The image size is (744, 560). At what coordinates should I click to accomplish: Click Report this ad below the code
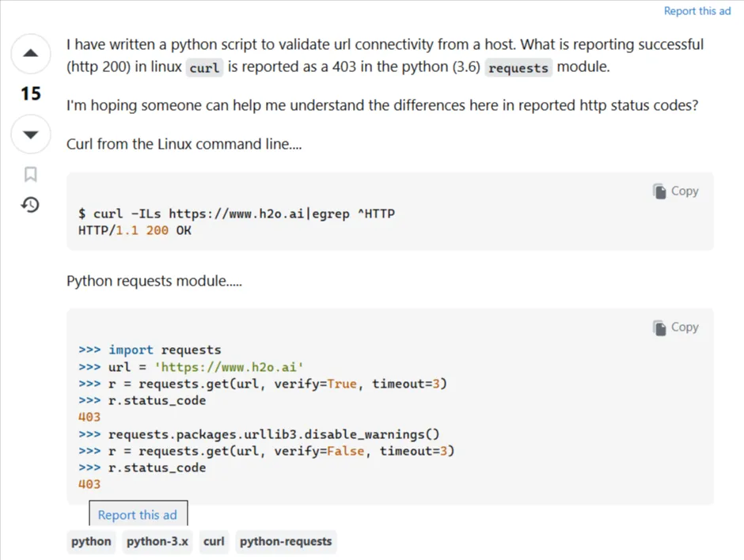pyautogui.click(x=138, y=514)
